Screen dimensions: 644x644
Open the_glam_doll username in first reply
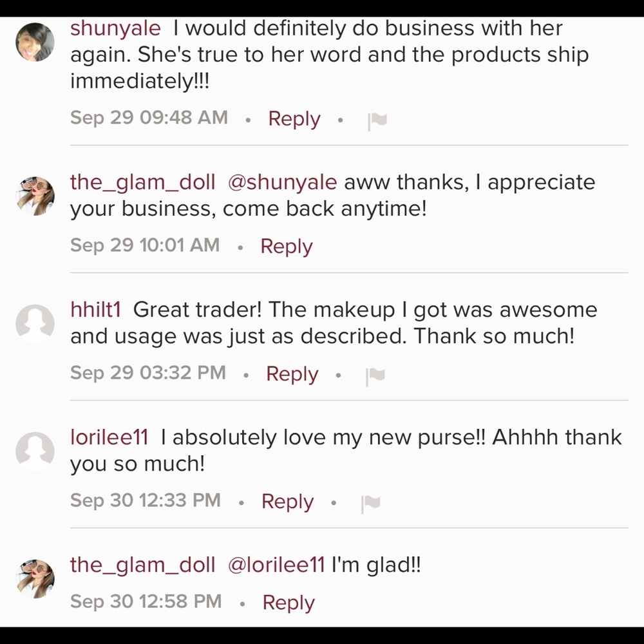click(x=142, y=182)
